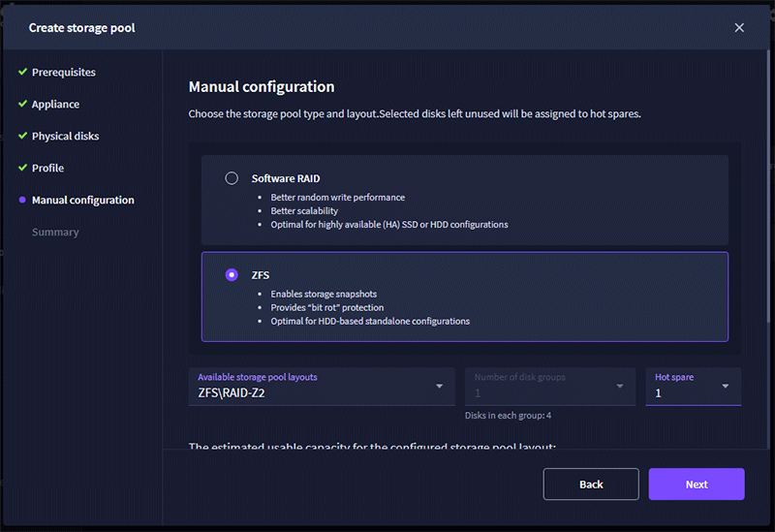Viewport: 775px width, 532px height.
Task: Close the Create storage pool dialog
Action: (739, 27)
